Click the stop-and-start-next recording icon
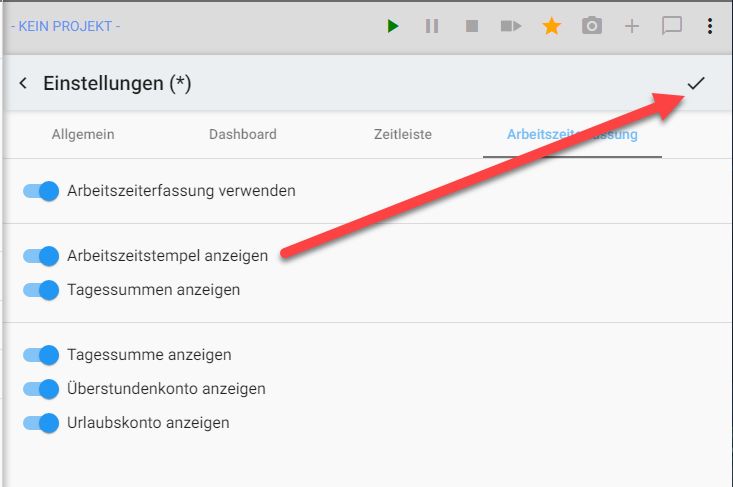 511,26
